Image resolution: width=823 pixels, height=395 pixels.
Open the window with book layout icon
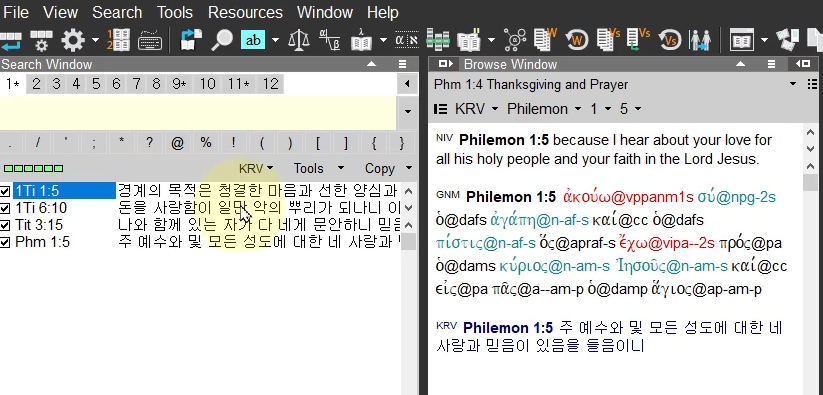click(x=741, y=40)
